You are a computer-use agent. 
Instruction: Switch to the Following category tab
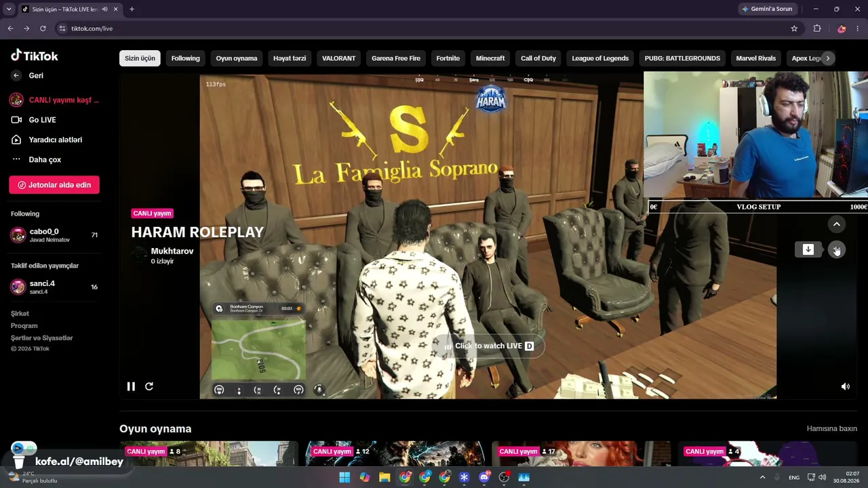click(185, 58)
